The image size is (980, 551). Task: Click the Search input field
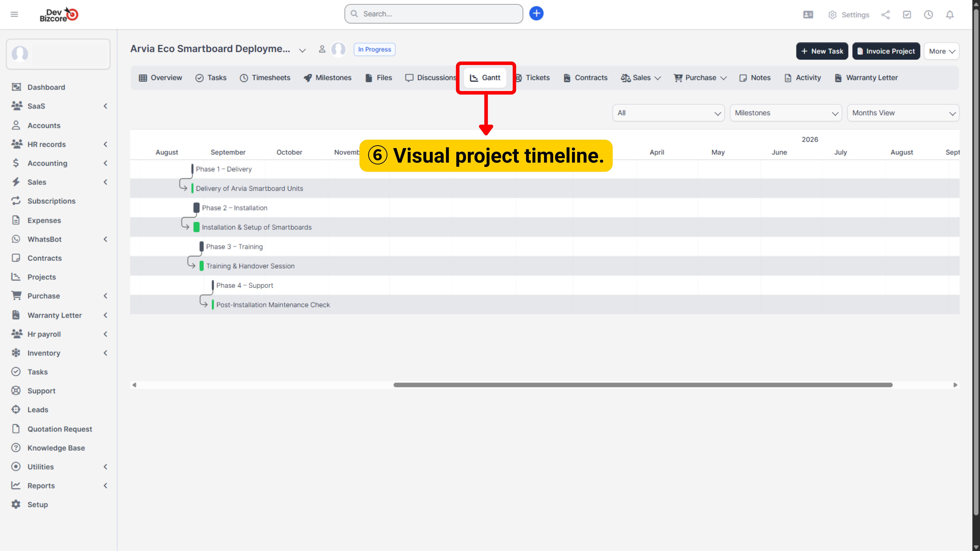pyautogui.click(x=434, y=14)
